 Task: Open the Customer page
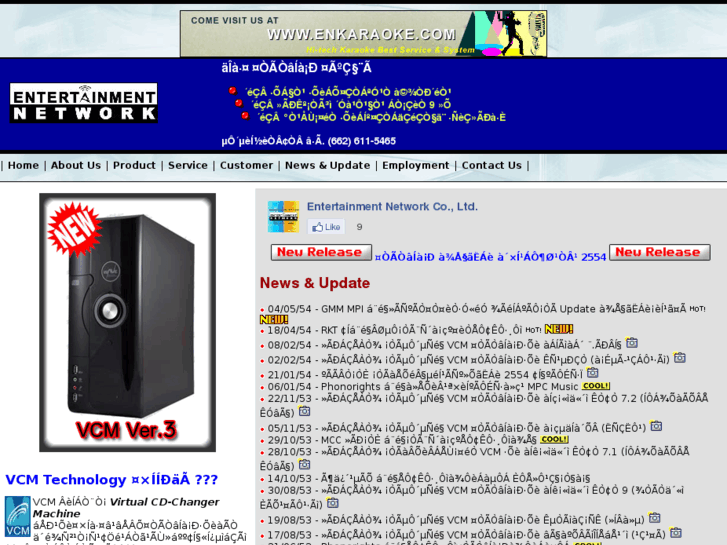246,165
